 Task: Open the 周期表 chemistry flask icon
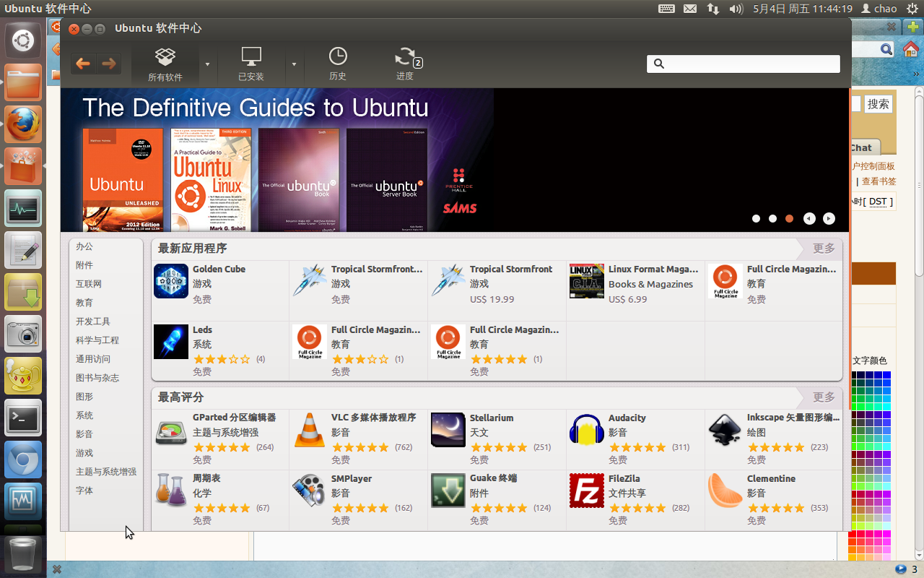point(171,491)
